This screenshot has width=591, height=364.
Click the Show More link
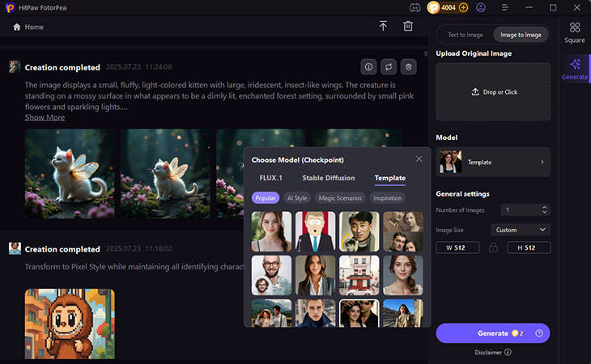(45, 117)
